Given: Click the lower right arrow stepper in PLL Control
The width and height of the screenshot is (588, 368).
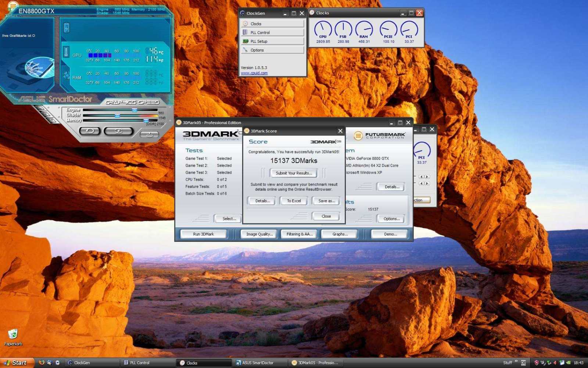Looking at the screenshot, I should (x=427, y=183).
